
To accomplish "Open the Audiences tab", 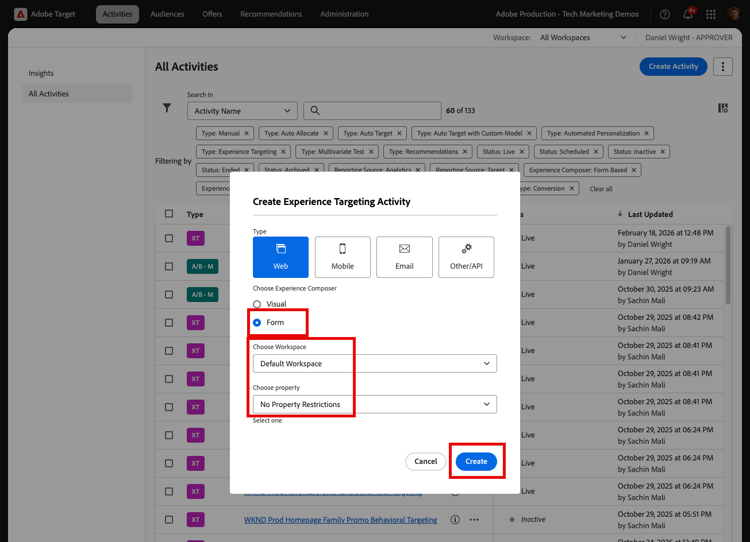I will pyautogui.click(x=167, y=14).
